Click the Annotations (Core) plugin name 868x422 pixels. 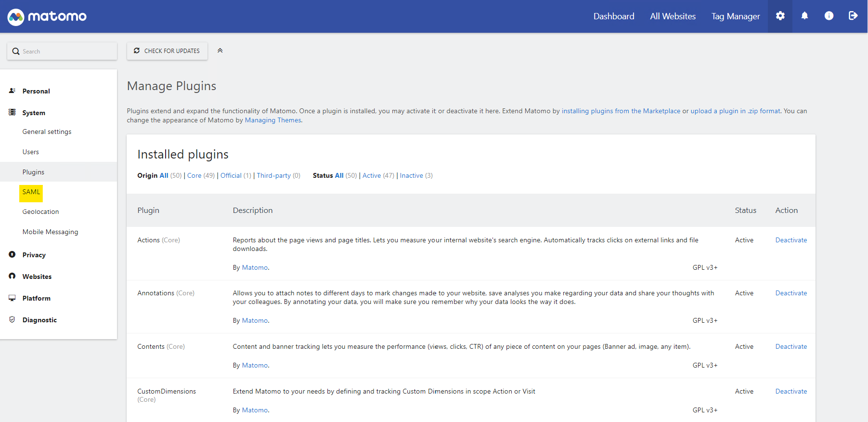[x=166, y=293]
